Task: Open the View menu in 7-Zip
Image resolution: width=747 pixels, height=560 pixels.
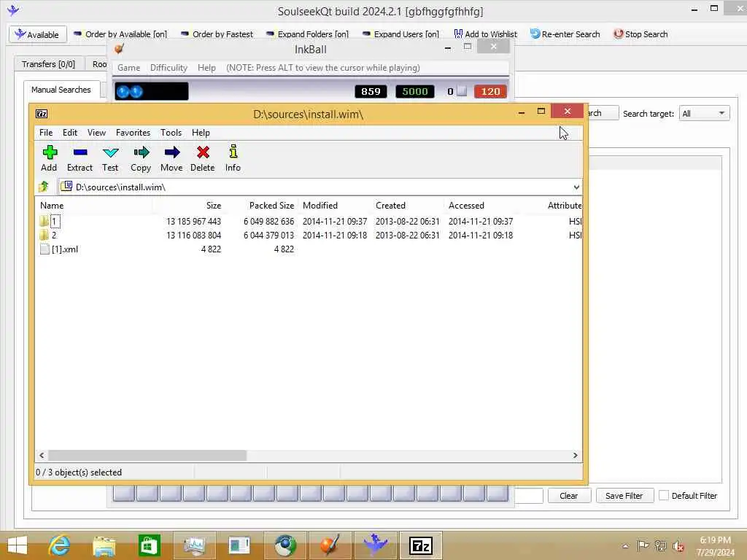Action: 97,133
